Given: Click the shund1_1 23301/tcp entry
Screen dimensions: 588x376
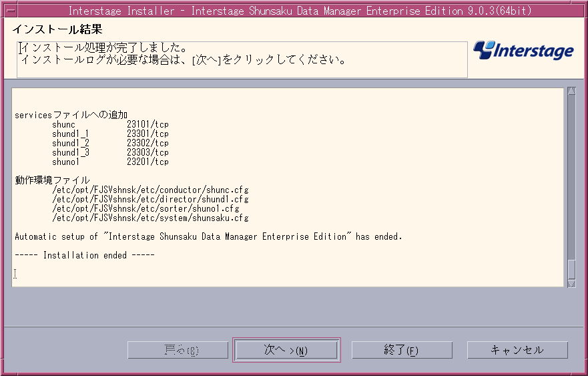Looking at the screenshot, I should tap(110, 134).
